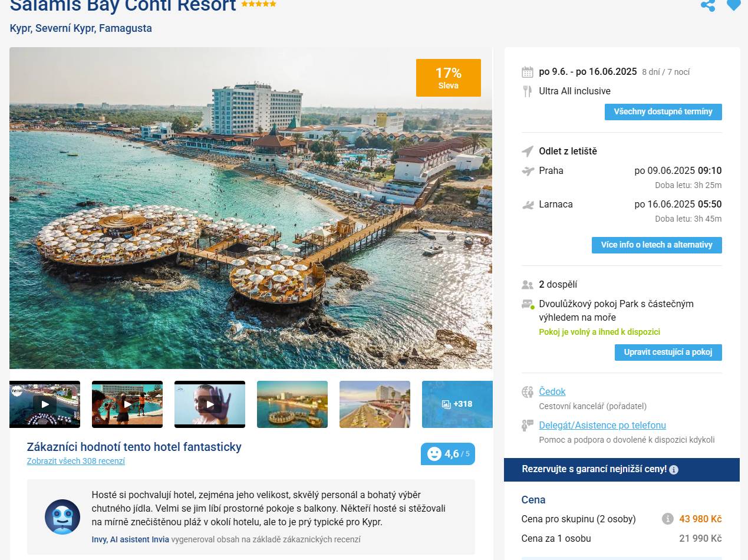Click the share icon at top right

708,5
